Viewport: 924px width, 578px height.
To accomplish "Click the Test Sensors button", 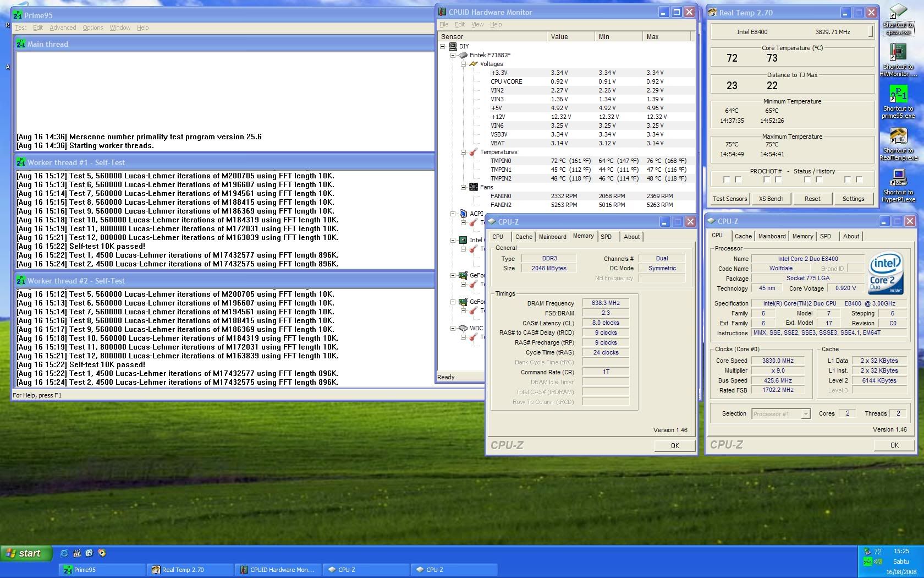I will pos(729,199).
